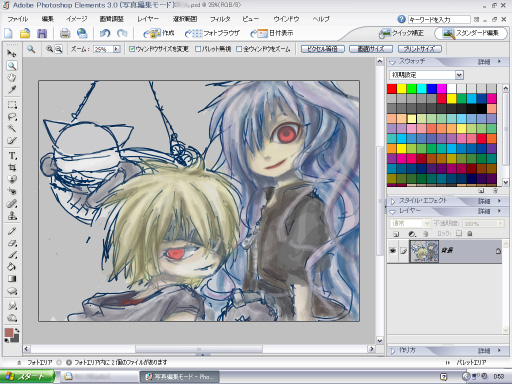Toggle the lock transparent pixels icon
The height and width of the screenshot is (384, 512).
pyautogui.click(x=459, y=234)
